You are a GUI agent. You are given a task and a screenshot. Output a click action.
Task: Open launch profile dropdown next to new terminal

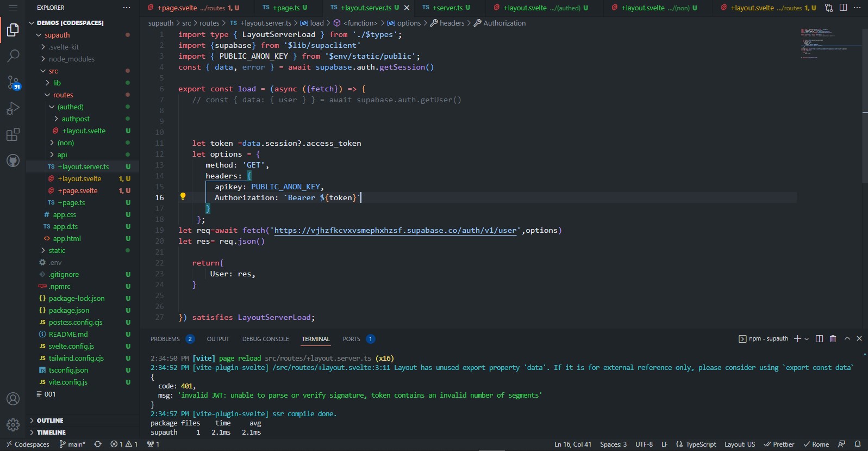tap(807, 338)
